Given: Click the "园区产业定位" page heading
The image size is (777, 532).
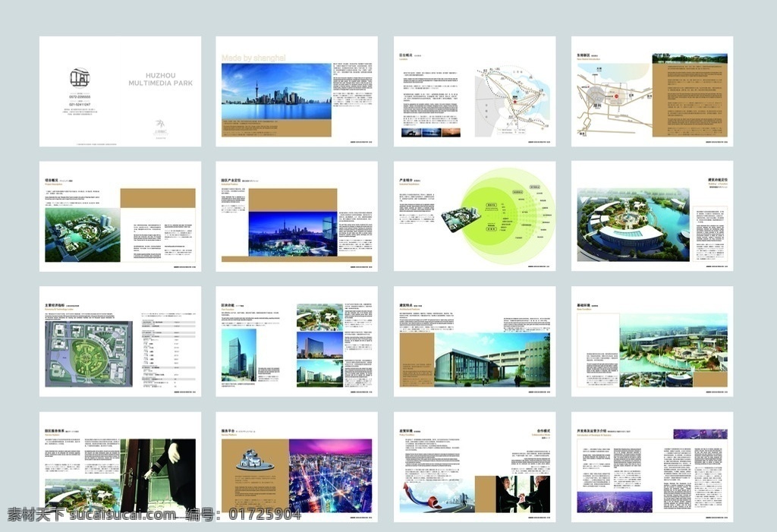Looking at the screenshot, I should (x=231, y=181).
